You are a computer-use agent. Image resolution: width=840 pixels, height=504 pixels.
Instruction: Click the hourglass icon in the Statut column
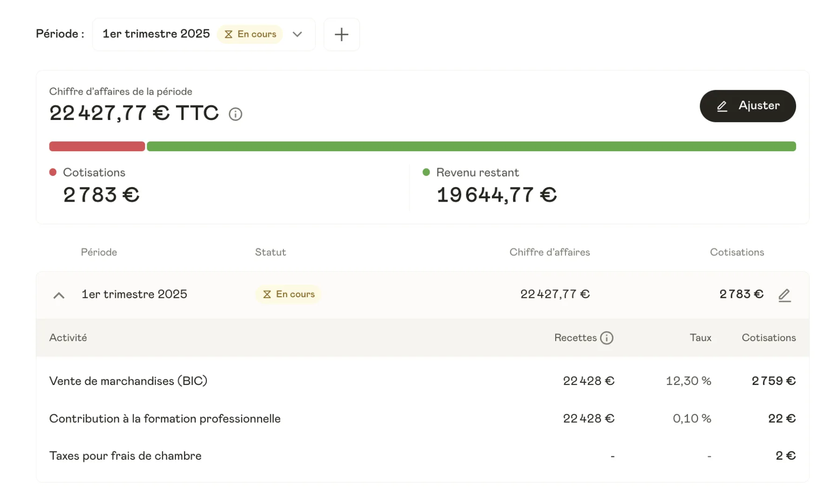pyautogui.click(x=267, y=294)
